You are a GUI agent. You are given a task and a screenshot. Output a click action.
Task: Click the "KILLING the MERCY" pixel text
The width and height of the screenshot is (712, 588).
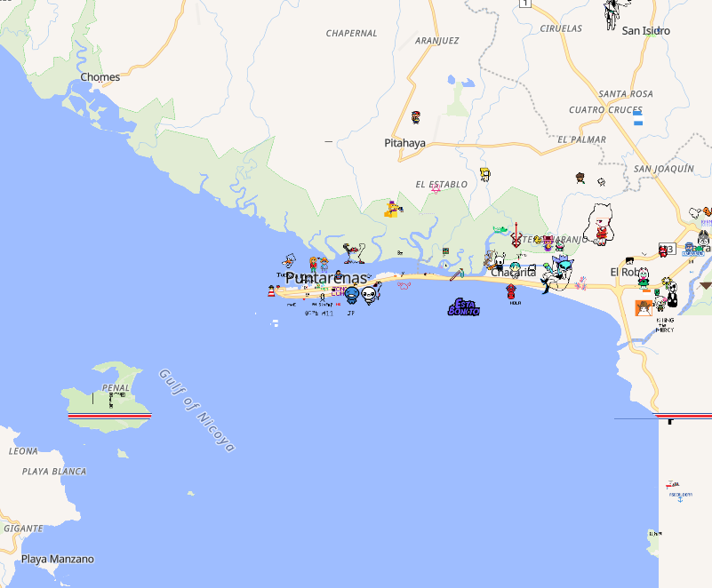pyautogui.click(x=665, y=325)
